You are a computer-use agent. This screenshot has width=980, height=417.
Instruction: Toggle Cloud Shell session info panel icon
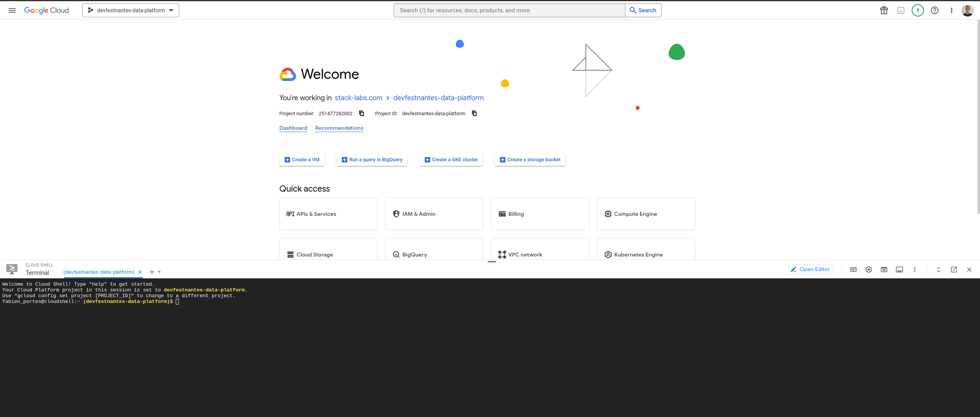(899, 270)
